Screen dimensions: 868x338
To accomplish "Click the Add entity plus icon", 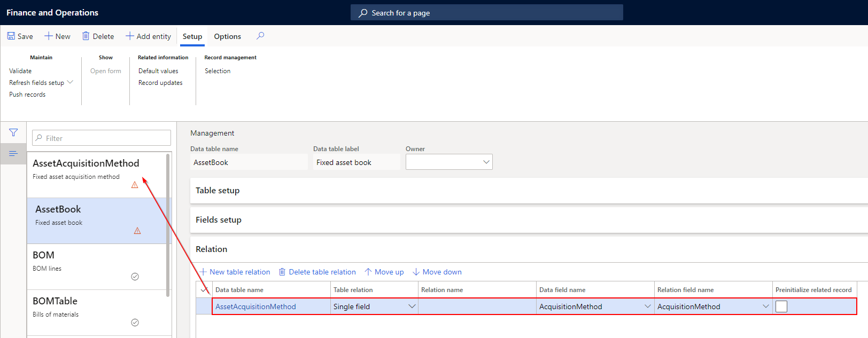I will pos(129,36).
